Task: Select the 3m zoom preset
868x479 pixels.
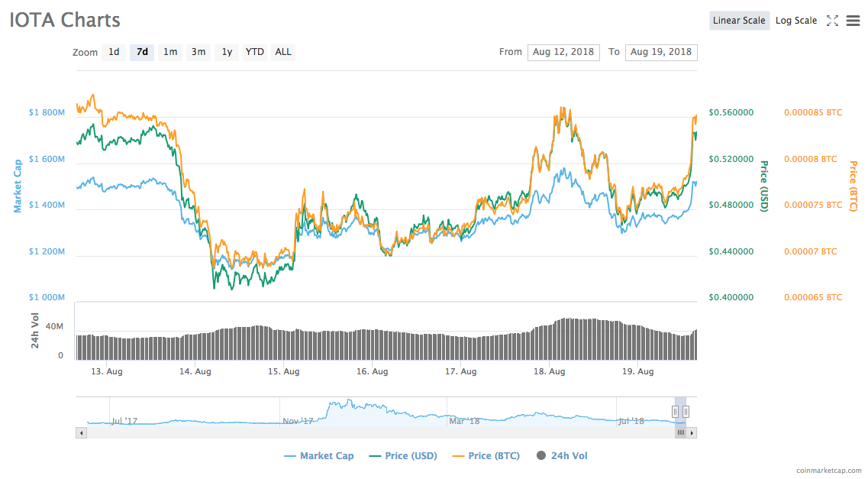Action: 198,52
